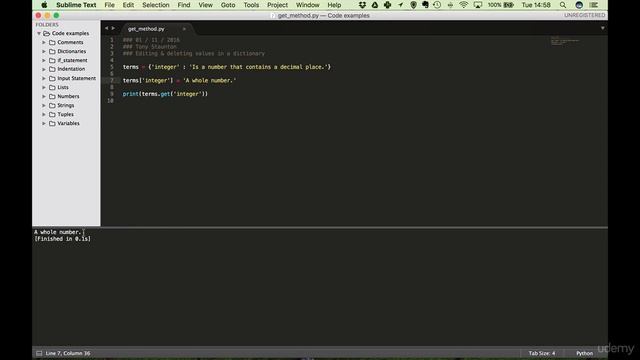Open the Notification Center icon

pyautogui.click(x=593, y=5)
